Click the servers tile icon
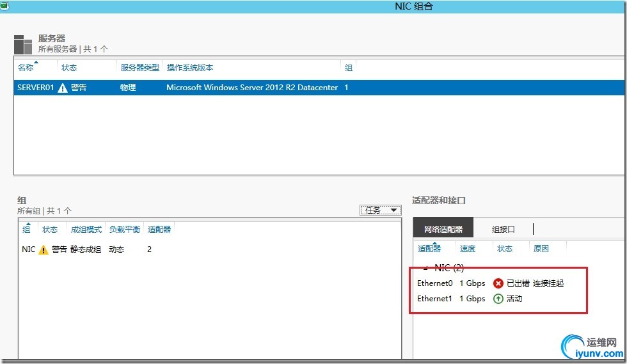The height and width of the screenshot is (364, 627). (x=23, y=44)
